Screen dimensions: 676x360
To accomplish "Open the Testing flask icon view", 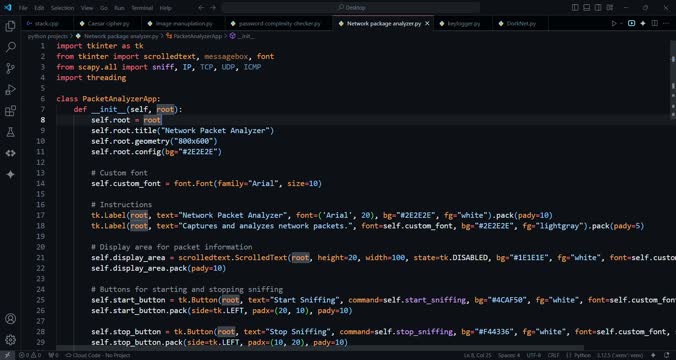I will [x=10, y=132].
